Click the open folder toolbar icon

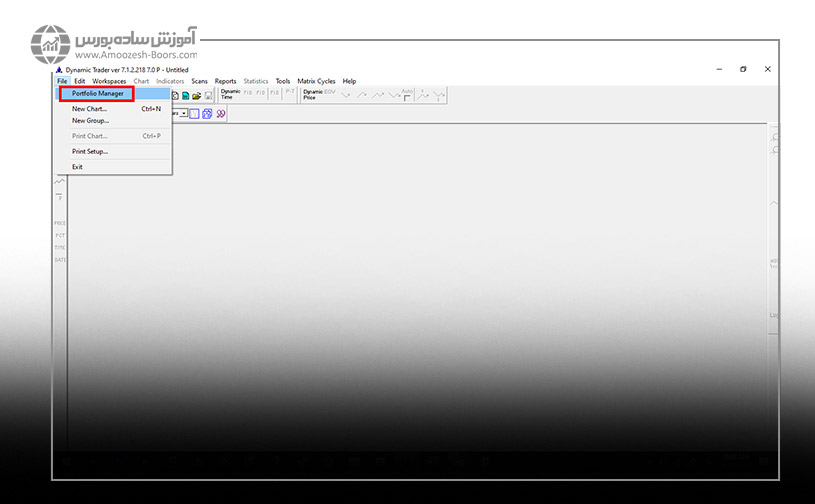click(197, 95)
